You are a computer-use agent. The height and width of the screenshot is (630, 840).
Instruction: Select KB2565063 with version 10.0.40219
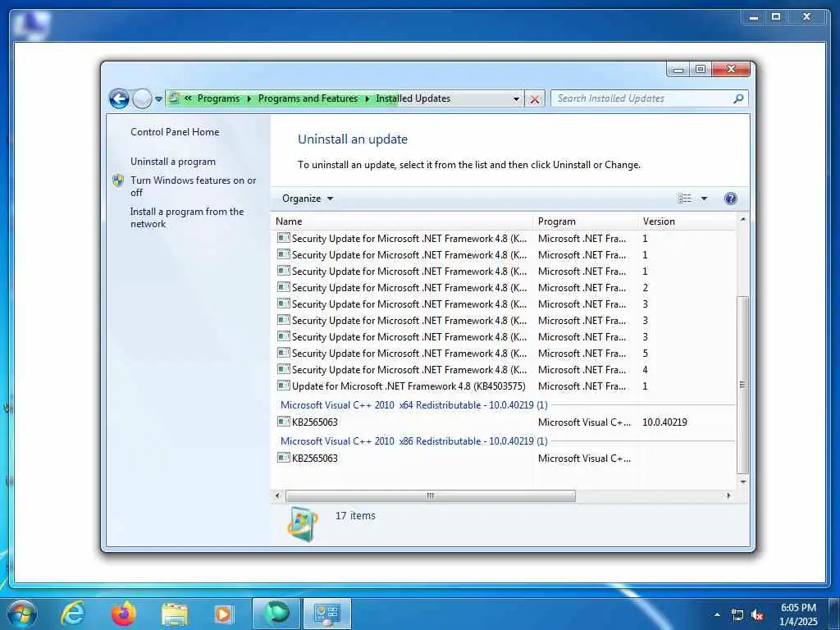504,422
